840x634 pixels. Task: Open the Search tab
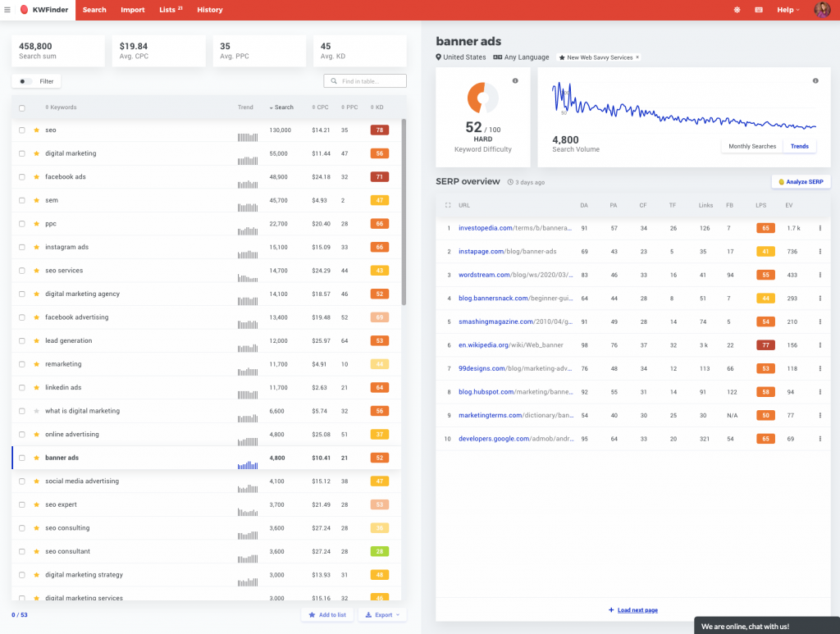coord(94,10)
